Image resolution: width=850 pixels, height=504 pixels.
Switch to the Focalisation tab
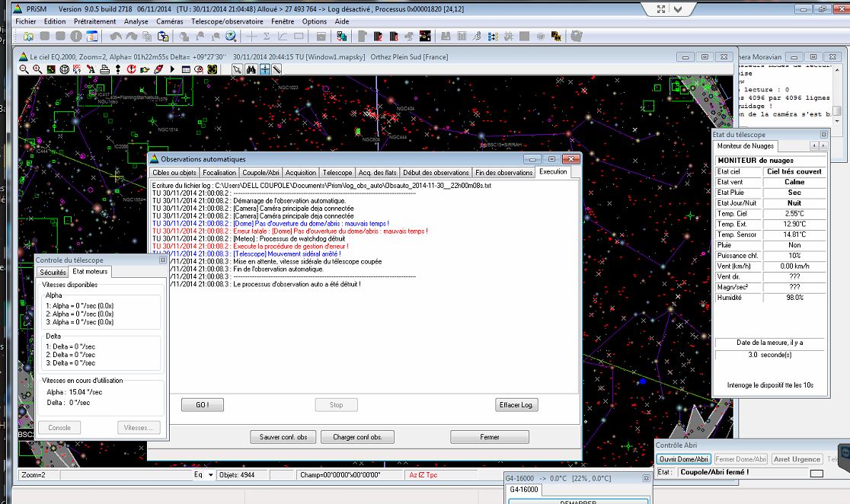click(219, 173)
